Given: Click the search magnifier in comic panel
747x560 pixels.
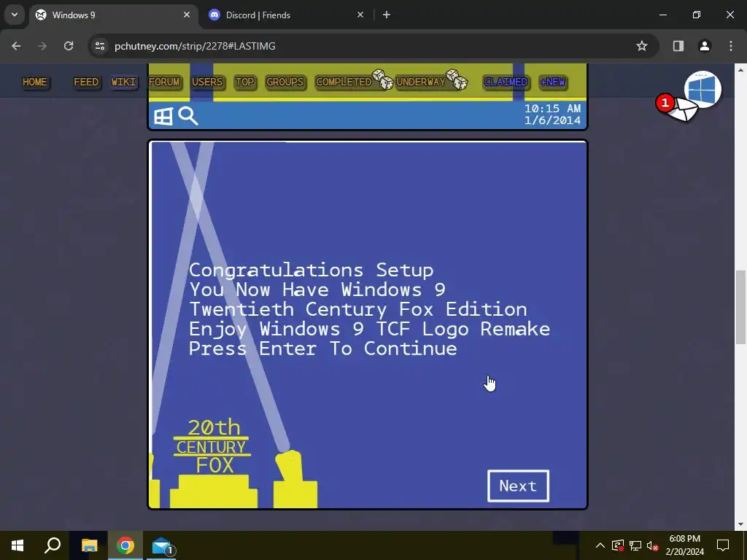Looking at the screenshot, I should [x=188, y=116].
